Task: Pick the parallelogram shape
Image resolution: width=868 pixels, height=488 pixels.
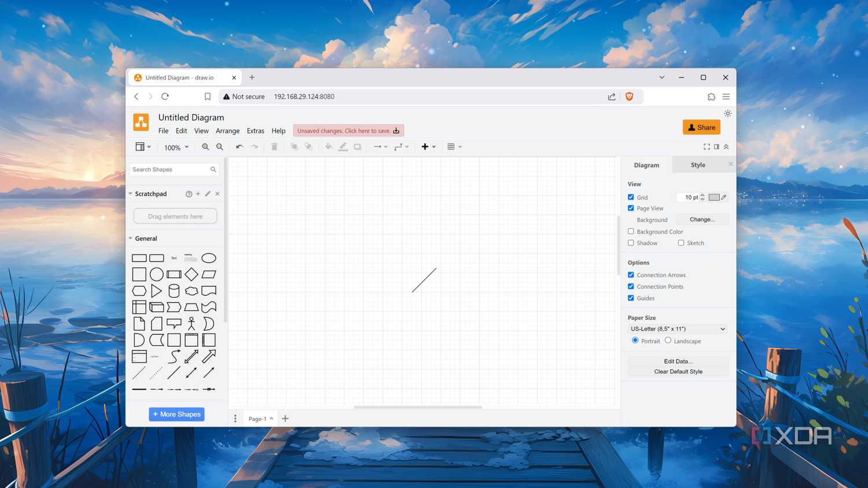Action: pyautogui.click(x=209, y=274)
